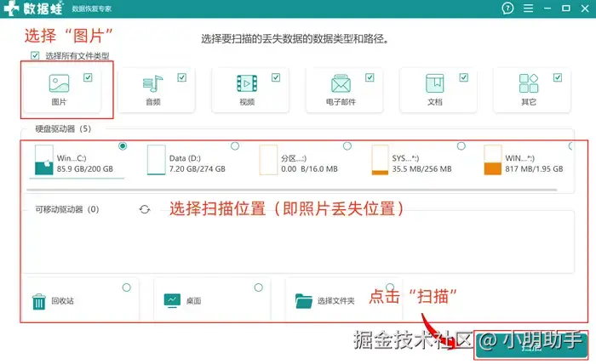The width and height of the screenshot is (596, 364).
Task: Select the 电子邮件 envelope icon
Action: (341, 83)
